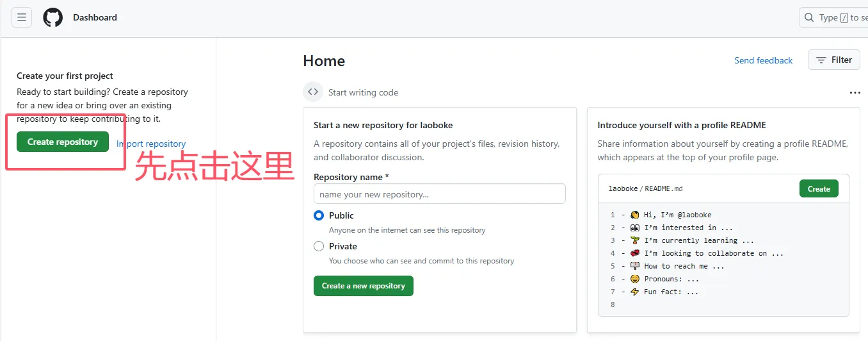Select the Public visibility radio button

[319, 215]
